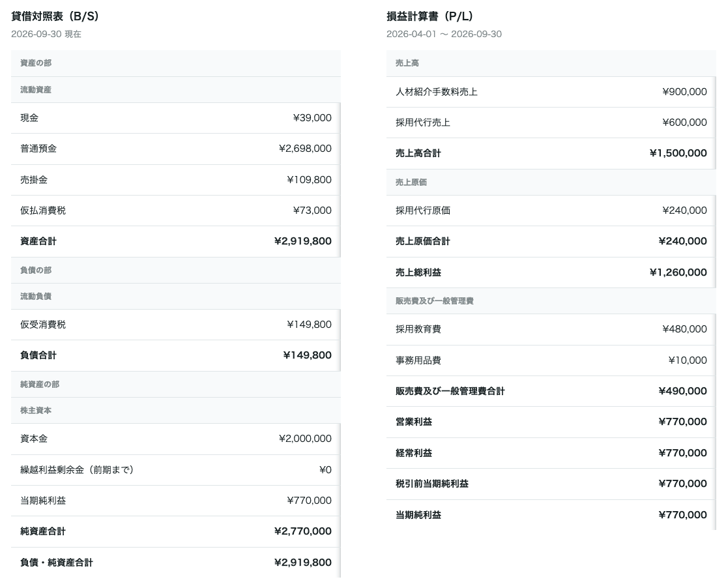This screenshot has width=726, height=588.
Task: Click the ¥73,000 amount
Action: coord(312,211)
